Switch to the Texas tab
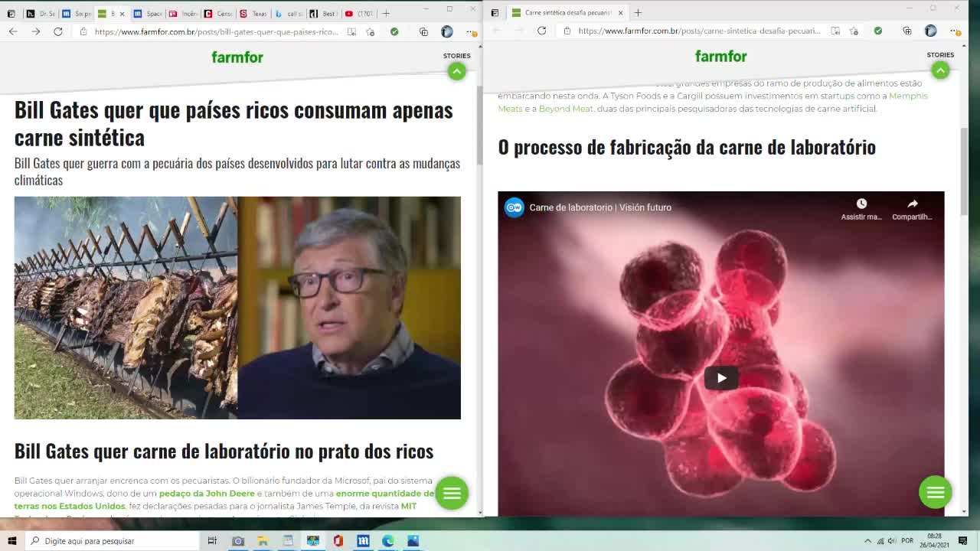Image resolution: width=980 pixels, height=551 pixels. click(253, 14)
